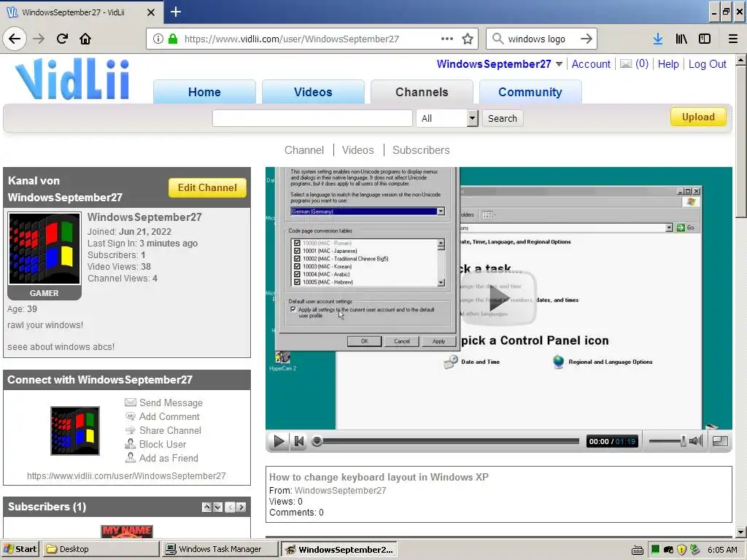Go back with the browser back arrow
This screenshot has height=560, width=747.
pos(15,39)
